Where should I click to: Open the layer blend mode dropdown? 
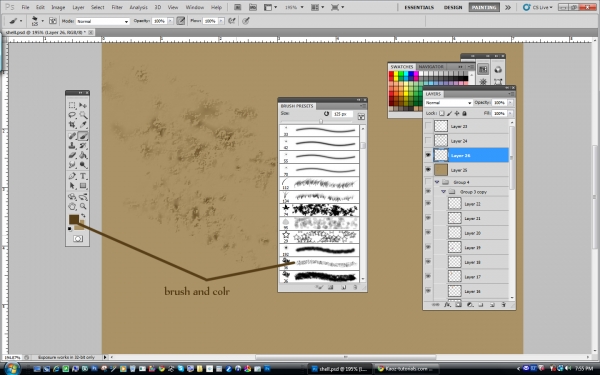click(x=448, y=103)
